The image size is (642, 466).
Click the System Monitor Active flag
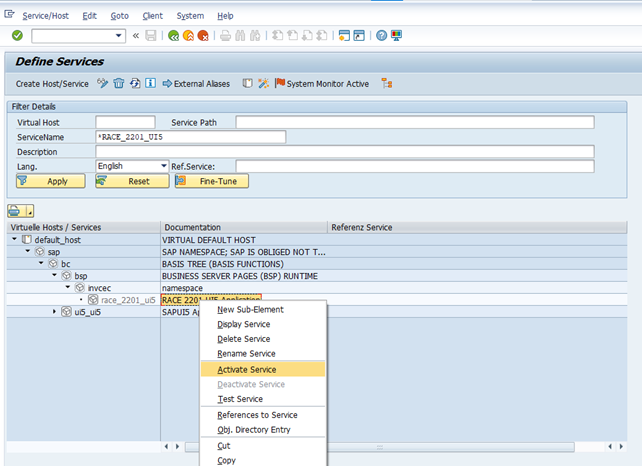(x=280, y=84)
